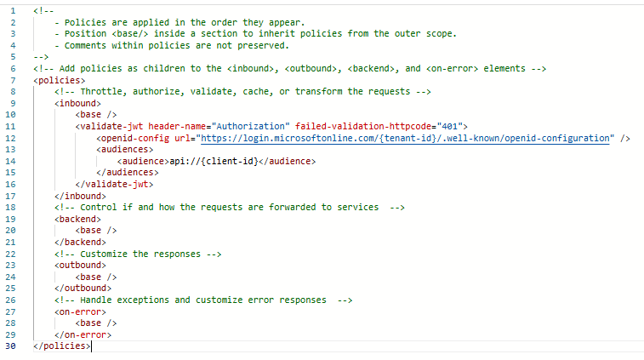This screenshot has height=360, width=644.
Task: Click the api://{client-id} audience value
Action: tap(214, 161)
